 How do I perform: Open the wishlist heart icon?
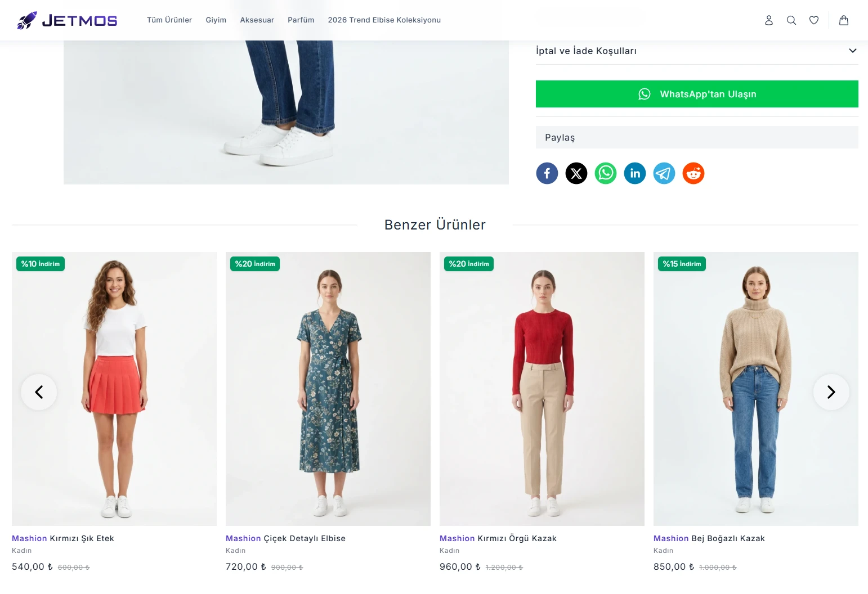pyautogui.click(x=814, y=20)
